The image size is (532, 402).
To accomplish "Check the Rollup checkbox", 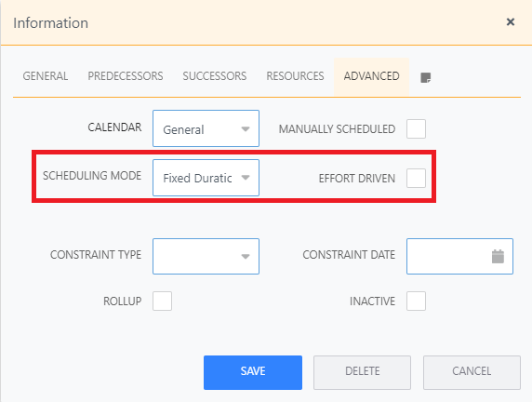I will (162, 301).
